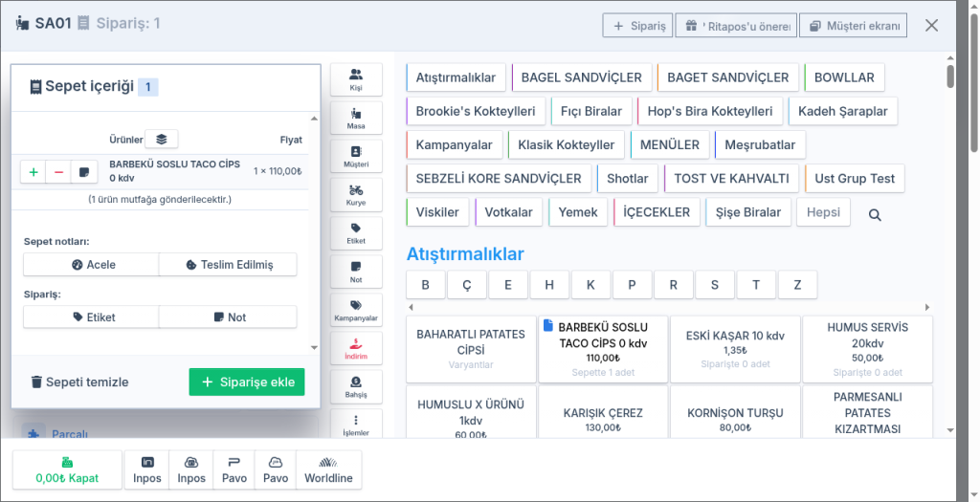Screen dimensions: 980x502
Task: Open the Kurye courier icon
Action: (x=356, y=195)
